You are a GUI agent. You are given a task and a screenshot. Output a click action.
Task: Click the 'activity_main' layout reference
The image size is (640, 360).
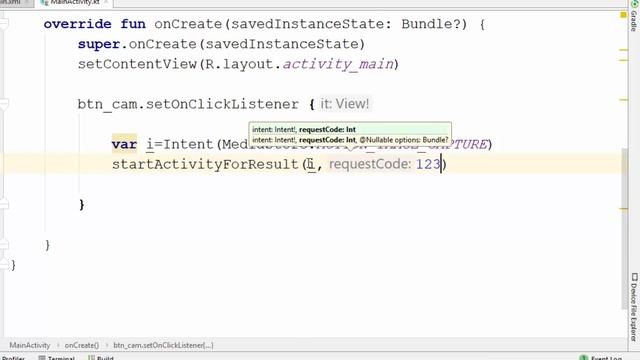[338, 64]
